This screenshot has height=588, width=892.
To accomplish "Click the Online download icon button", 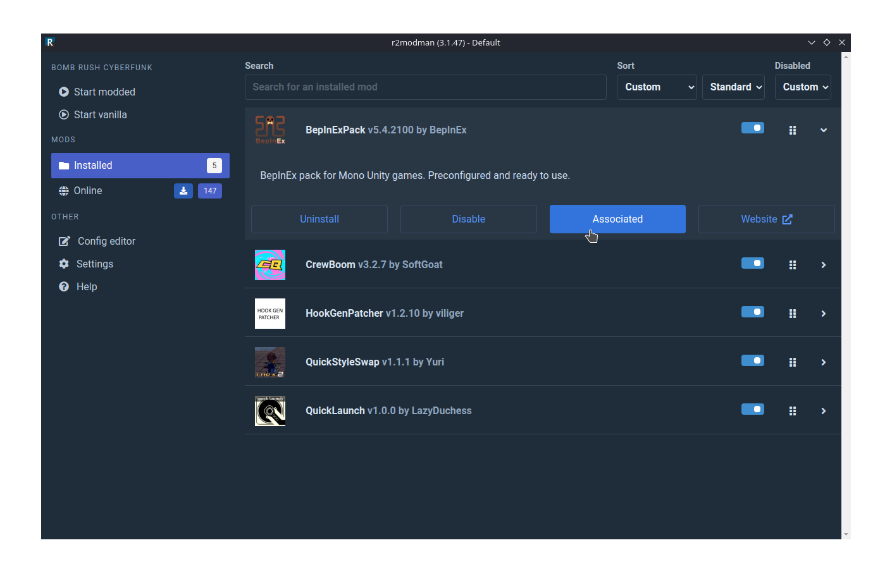I will [x=183, y=191].
